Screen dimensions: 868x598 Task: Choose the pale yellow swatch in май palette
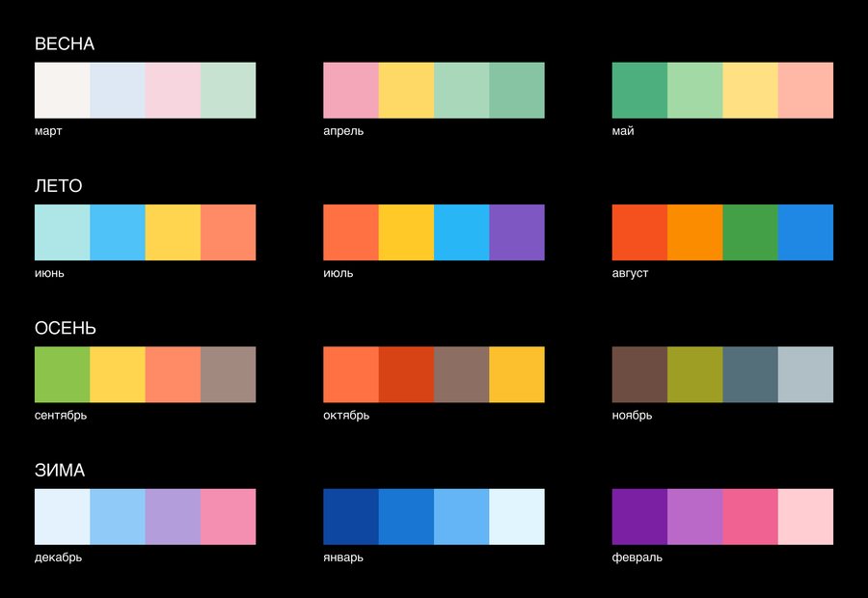pos(750,91)
